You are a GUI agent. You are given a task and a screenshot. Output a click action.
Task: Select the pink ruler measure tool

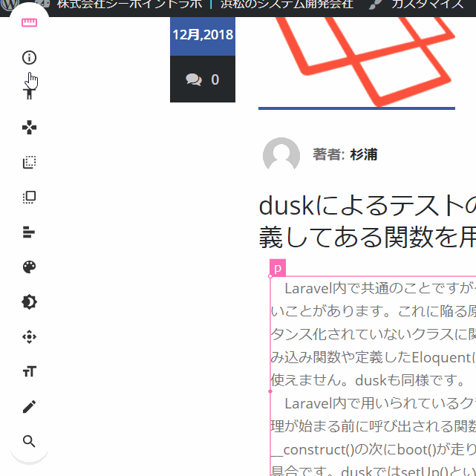29,22
